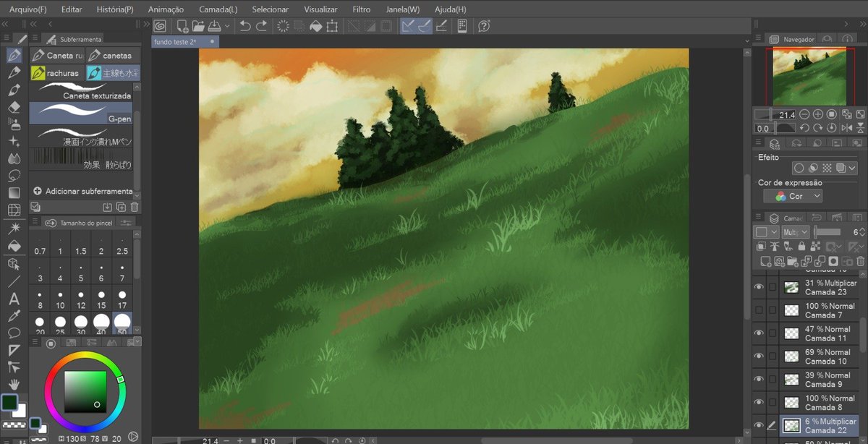Screen dimensions: 868x444
Task: Toggle visibility of Camada 22 layer
Action: click(759, 426)
